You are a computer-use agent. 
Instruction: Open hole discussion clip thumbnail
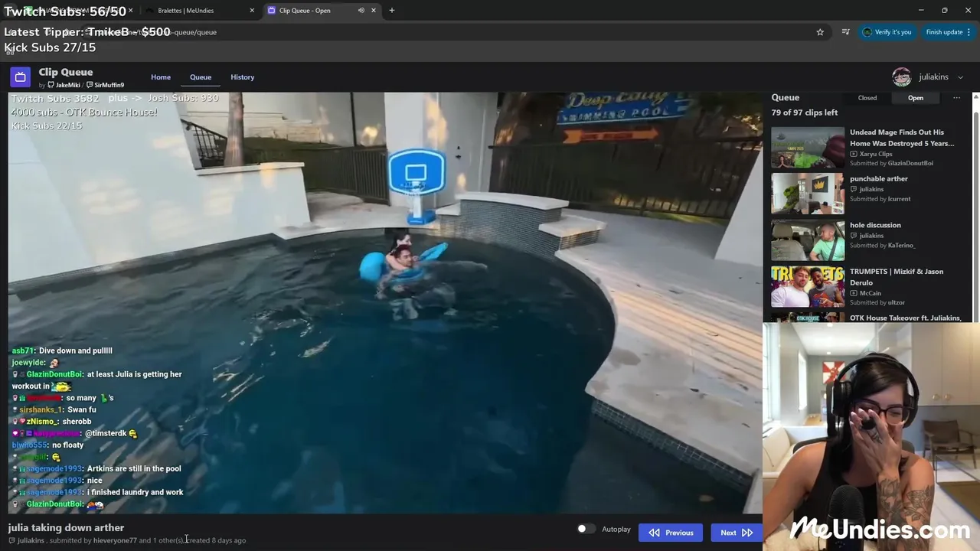pos(808,240)
